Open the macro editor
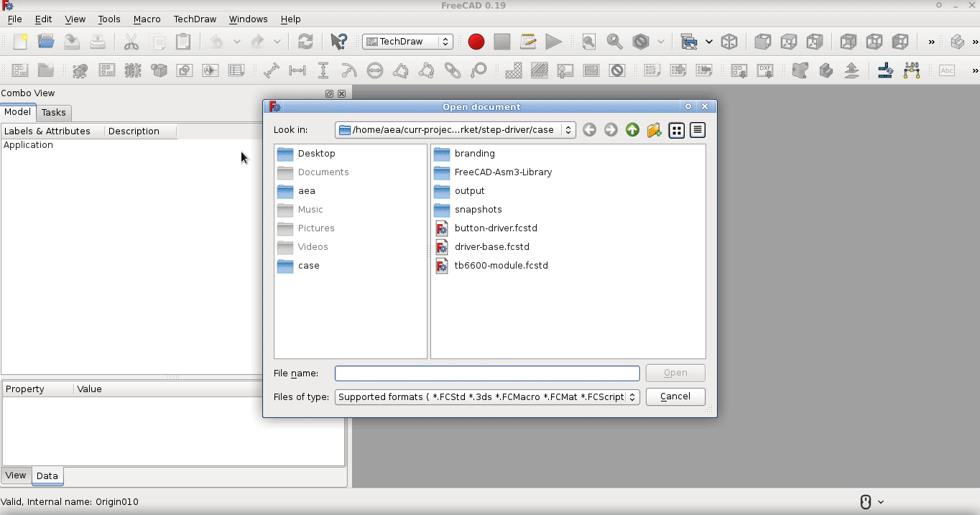 [528, 42]
